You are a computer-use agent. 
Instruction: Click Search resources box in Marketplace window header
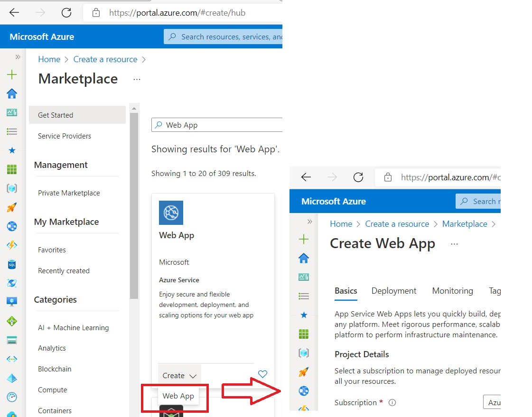tap(223, 37)
